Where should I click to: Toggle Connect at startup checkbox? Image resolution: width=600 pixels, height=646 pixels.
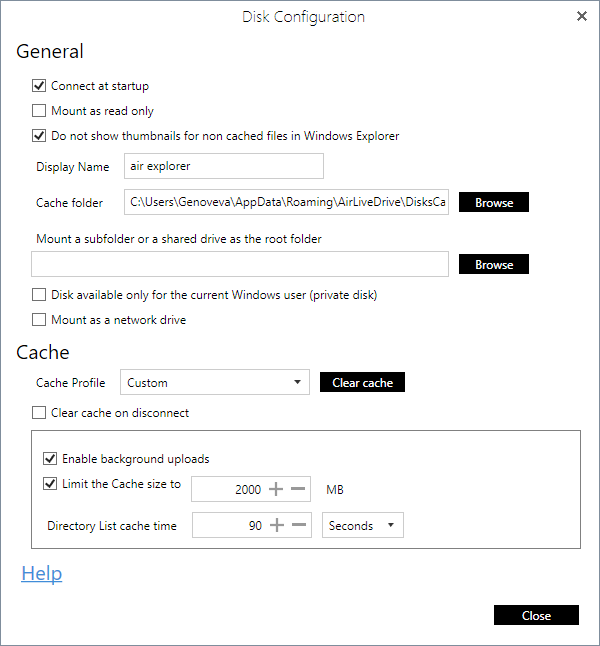[39, 86]
